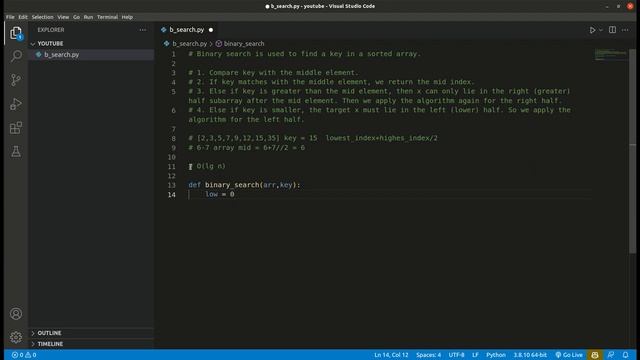Click the Go Live status button
Viewport: 640px width, 360px height.
click(569, 355)
